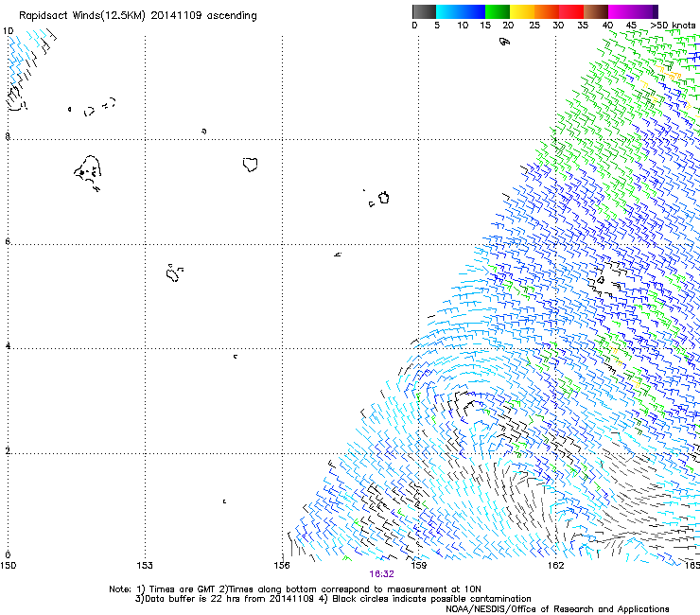Click longitude label 159 on bottom axis
Viewport: 700px width, 615px height.
[419, 566]
